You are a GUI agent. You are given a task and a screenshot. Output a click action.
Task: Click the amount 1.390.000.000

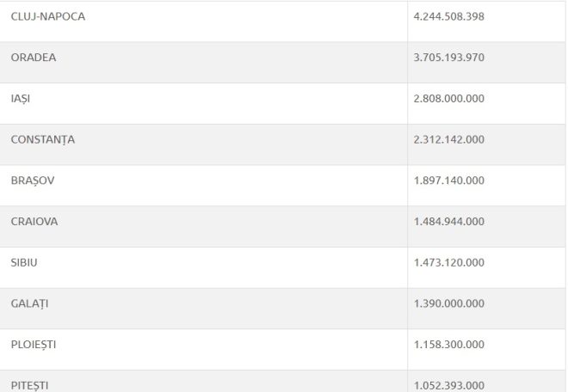click(449, 303)
